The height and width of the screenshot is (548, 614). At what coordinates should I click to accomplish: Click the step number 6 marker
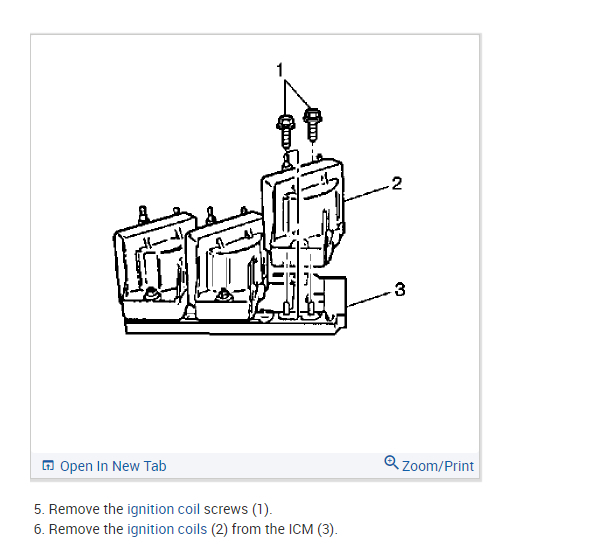(39, 529)
